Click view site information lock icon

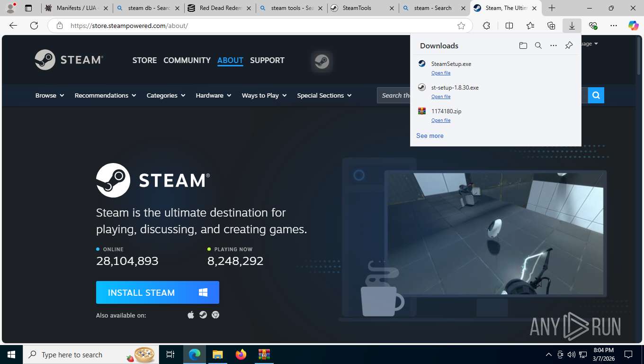(60, 26)
